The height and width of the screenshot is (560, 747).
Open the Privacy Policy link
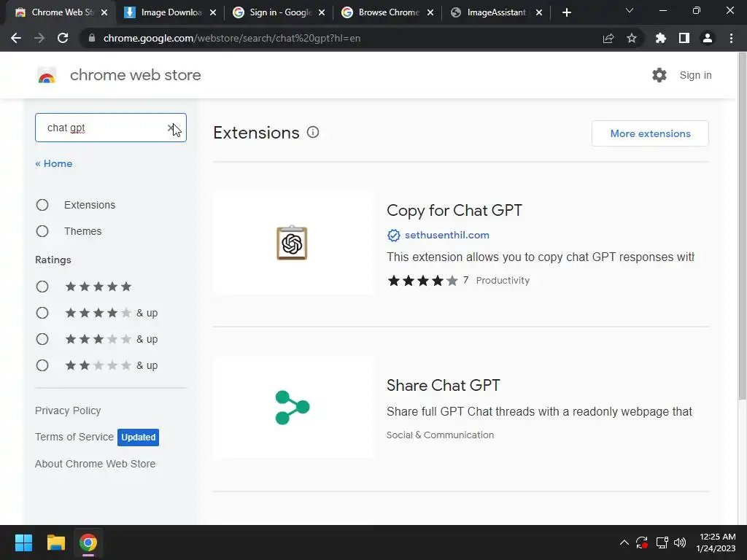pos(68,411)
